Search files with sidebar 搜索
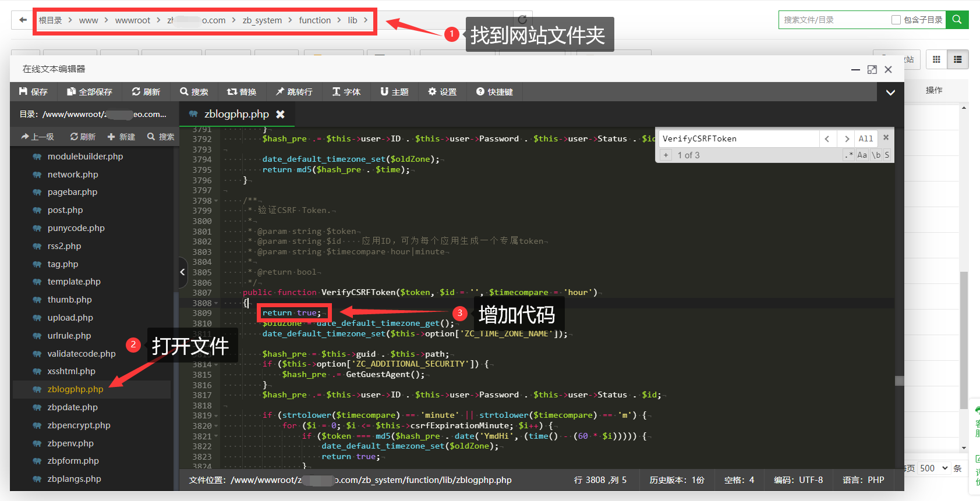 (x=161, y=137)
